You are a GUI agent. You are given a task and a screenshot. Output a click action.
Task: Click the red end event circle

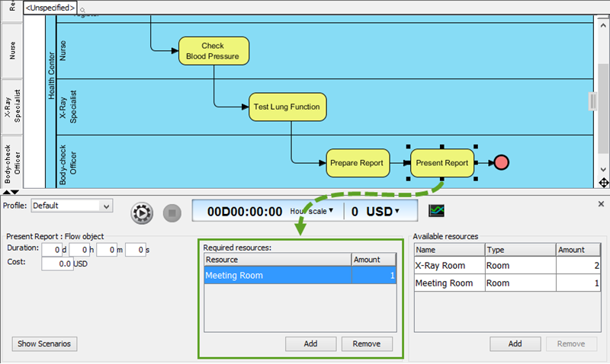(x=501, y=162)
